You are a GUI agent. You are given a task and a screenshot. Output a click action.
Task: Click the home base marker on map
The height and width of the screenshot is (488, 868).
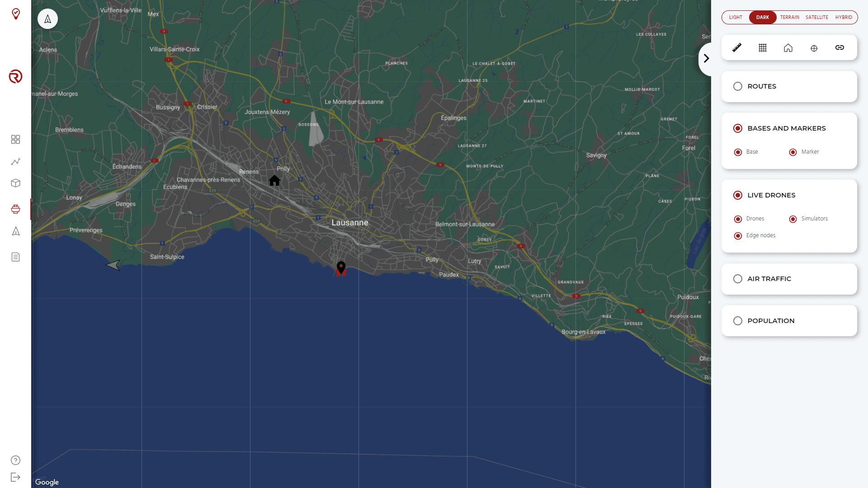pyautogui.click(x=274, y=180)
